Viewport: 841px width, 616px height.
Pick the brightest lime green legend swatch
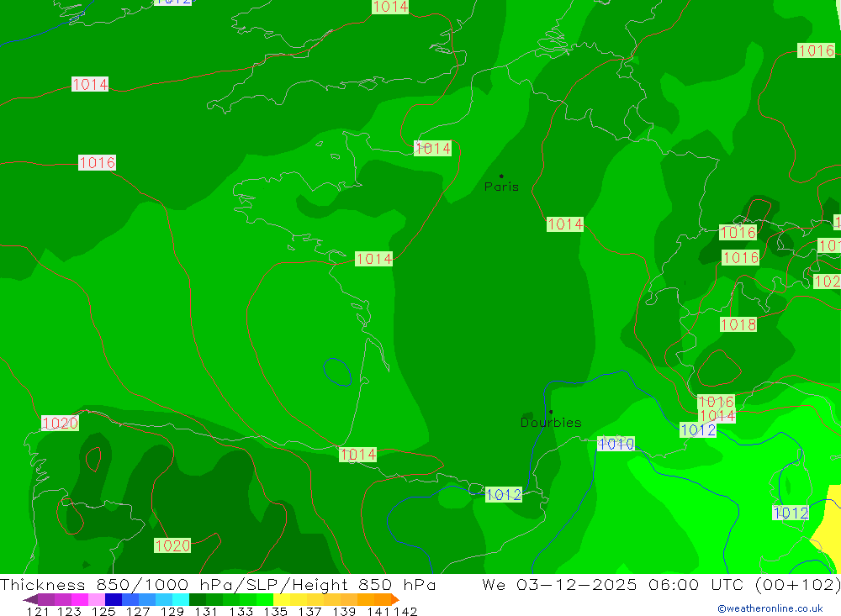pyautogui.click(x=264, y=599)
